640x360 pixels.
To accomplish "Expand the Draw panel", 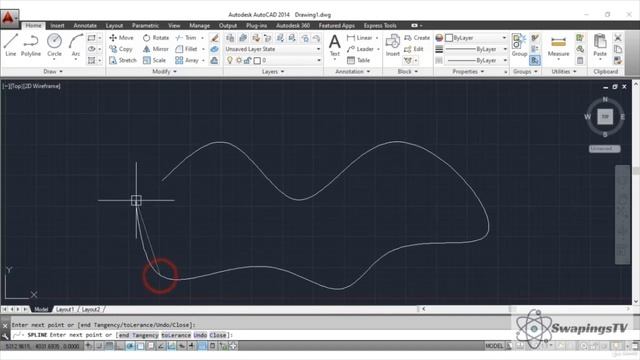I will (53, 71).
